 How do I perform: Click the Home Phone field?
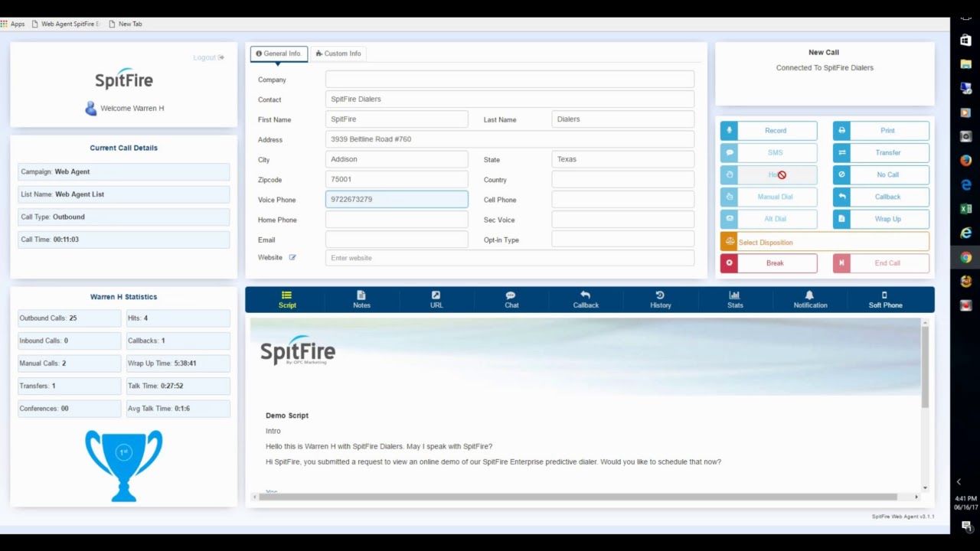click(397, 220)
